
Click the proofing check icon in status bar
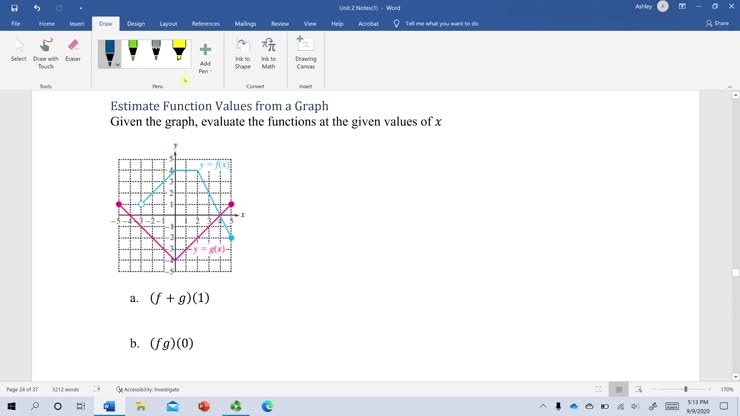pos(97,389)
